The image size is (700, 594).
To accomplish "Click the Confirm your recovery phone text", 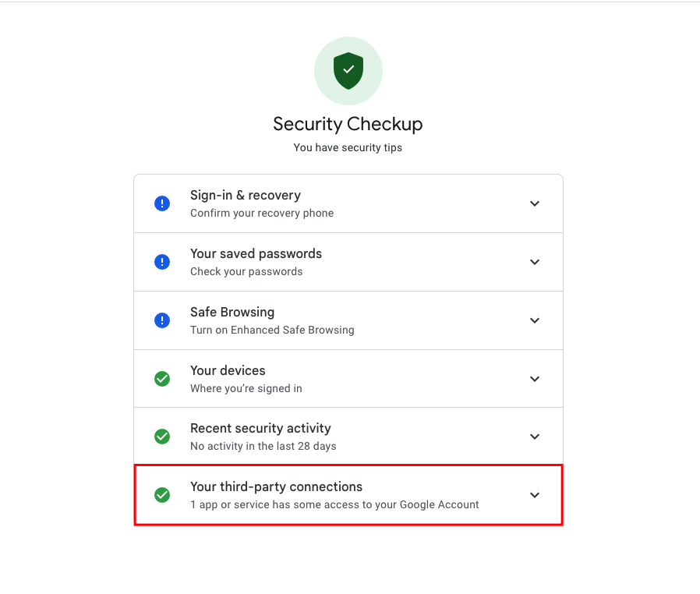I will [x=261, y=213].
